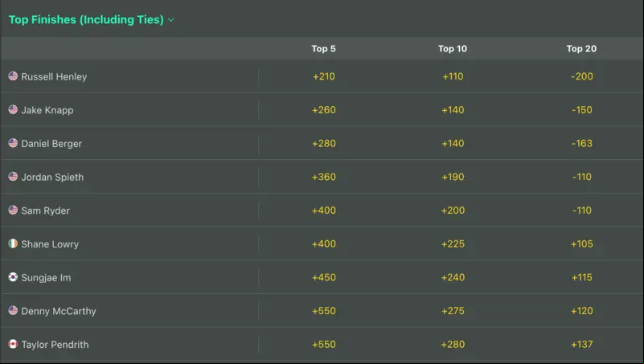Collapse the Top Finishes chevron arrow
Screen dimensions: 644x364
coord(171,20)
